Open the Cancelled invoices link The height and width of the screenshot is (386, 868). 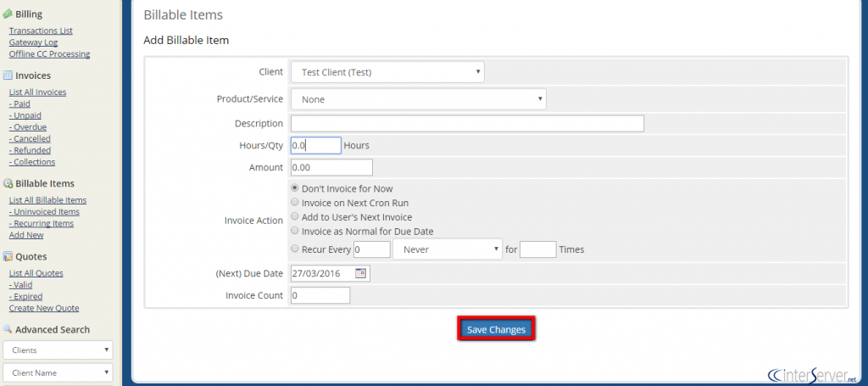pos(30,138)
